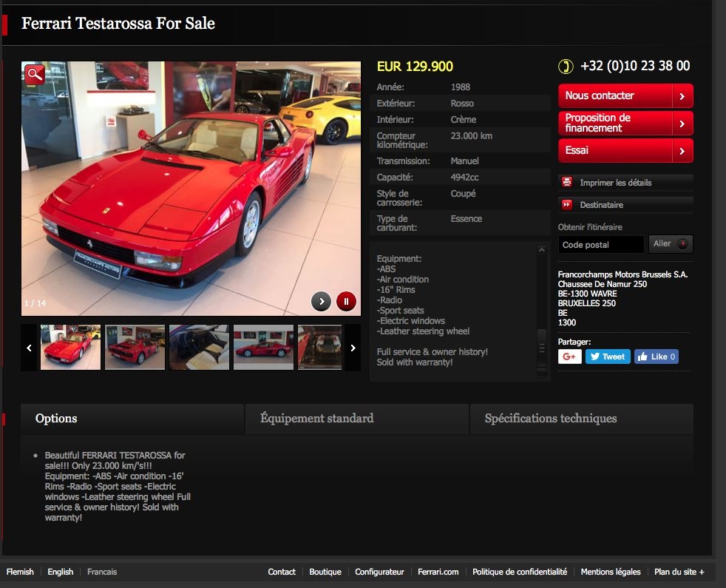Open the Nous contacter form
726x588 pixels.
click(x=625, y=95)
